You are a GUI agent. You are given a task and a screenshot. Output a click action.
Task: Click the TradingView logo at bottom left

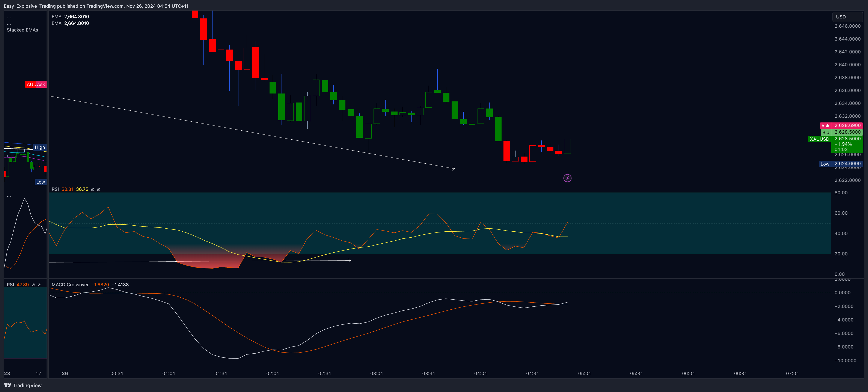point(23,385)
